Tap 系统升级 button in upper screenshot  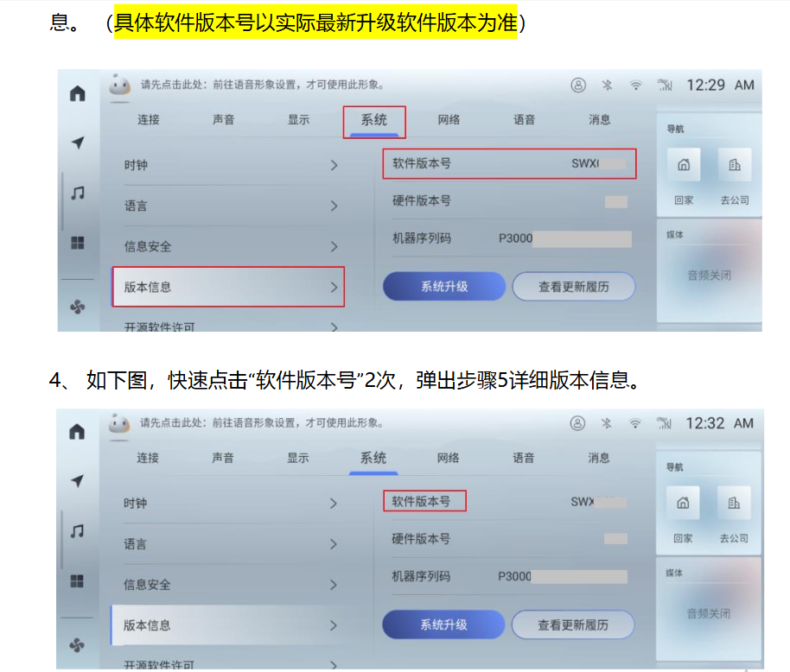(x=444, y=287)
